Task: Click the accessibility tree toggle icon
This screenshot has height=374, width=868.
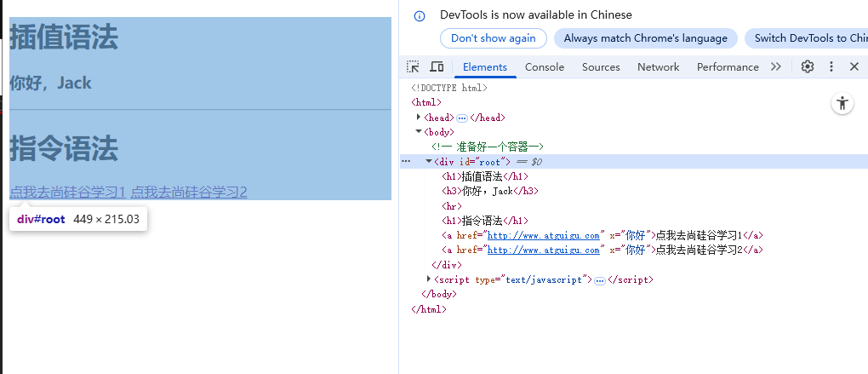Action: pyautogui.click(x=842, y=104)
